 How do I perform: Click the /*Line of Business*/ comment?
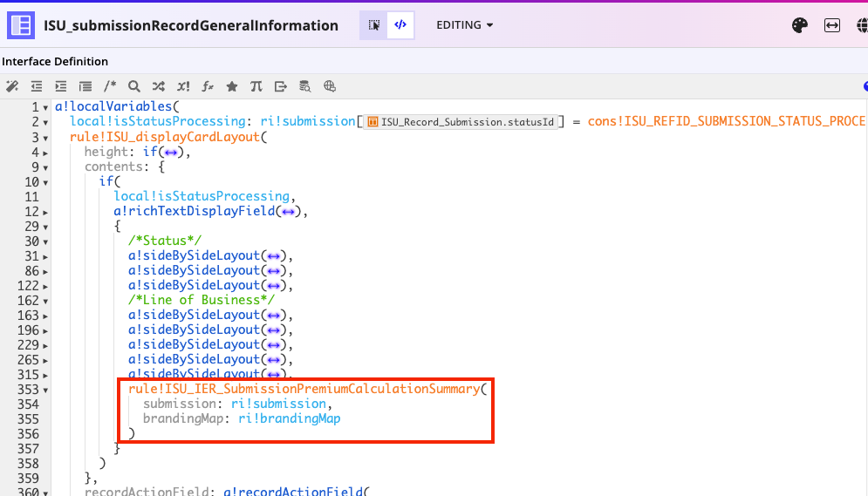click(x=202, y=300)
